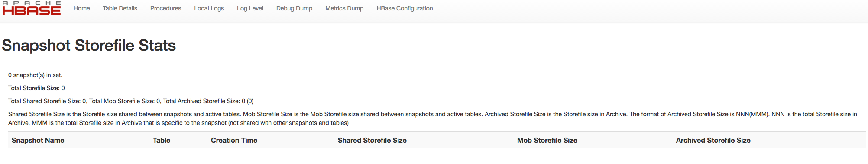Go to Table Details
Screen dimensions: 868x164
pos(120,8)
